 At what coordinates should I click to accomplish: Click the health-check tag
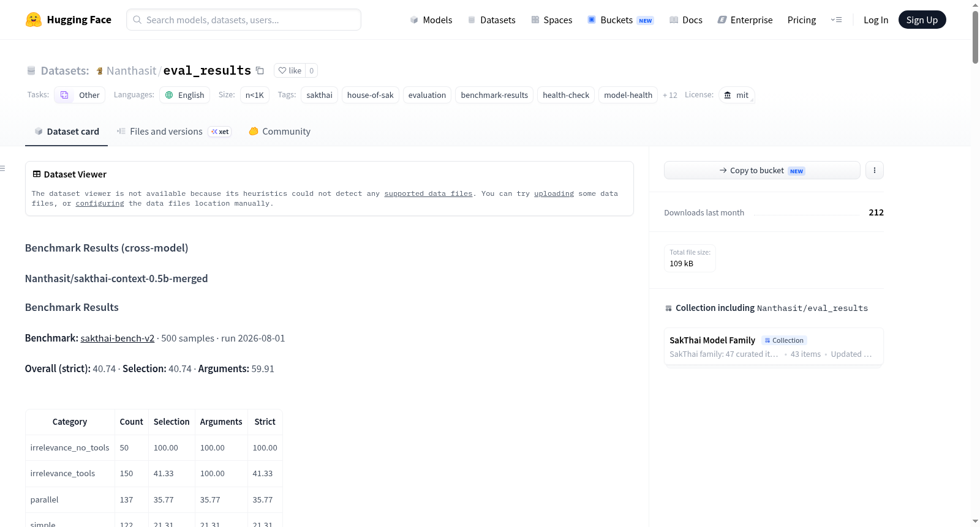click(x=566, y=95)
